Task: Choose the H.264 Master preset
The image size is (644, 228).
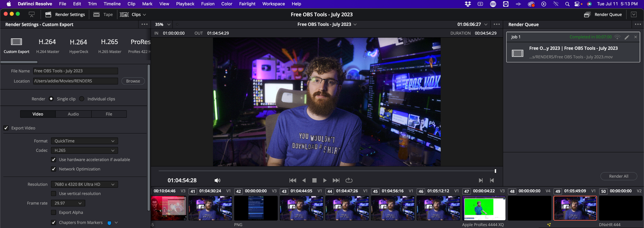Action: point(48,46)
